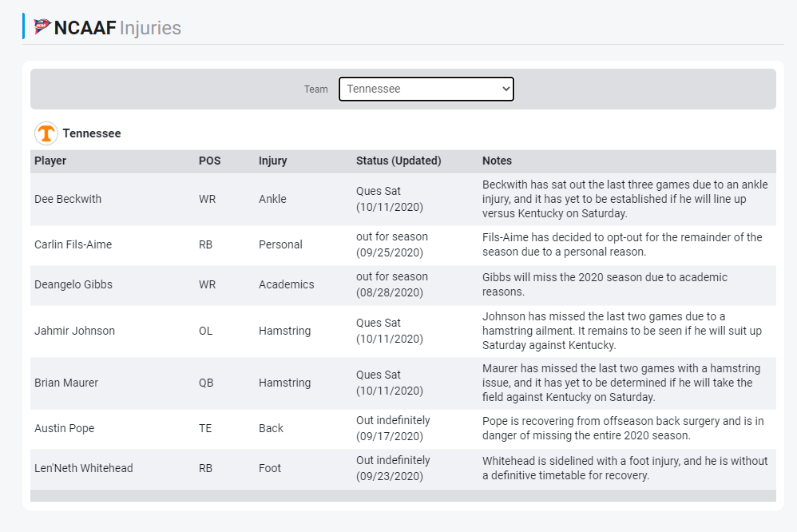The image size is (797, 532).
Task: Click the out for season (08/28/2020) status
Action: (392, 284)
